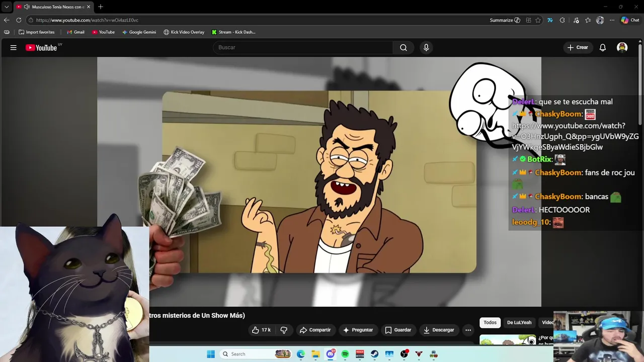
Task: Save the video with Guardar button
Action: click(x=398, y=330)
